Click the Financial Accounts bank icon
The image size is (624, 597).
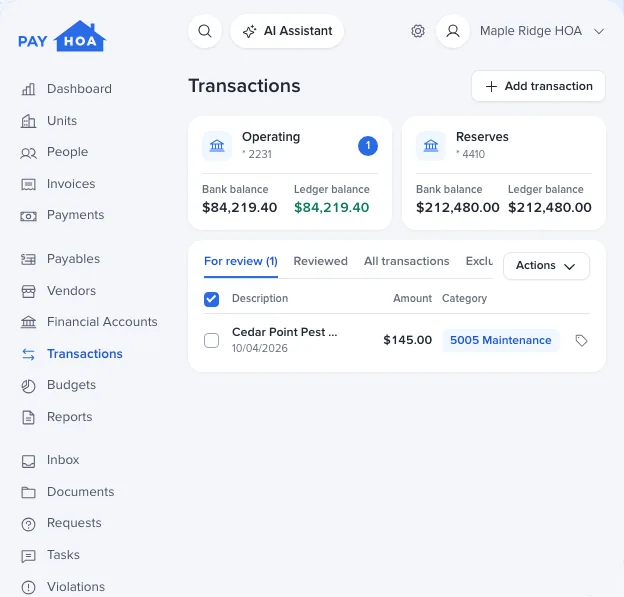28,322
